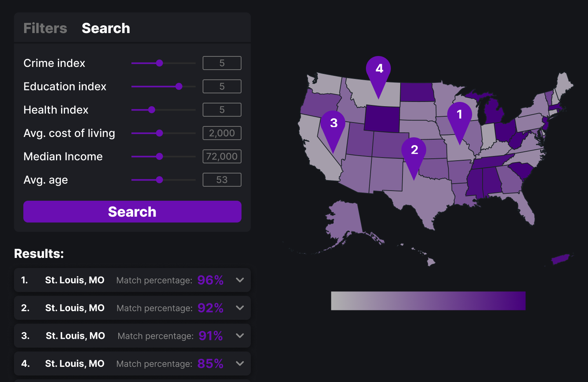Viewport: 588px width, 382px height.
Task: Expand the 92% match result
Action: click(240, 308)
